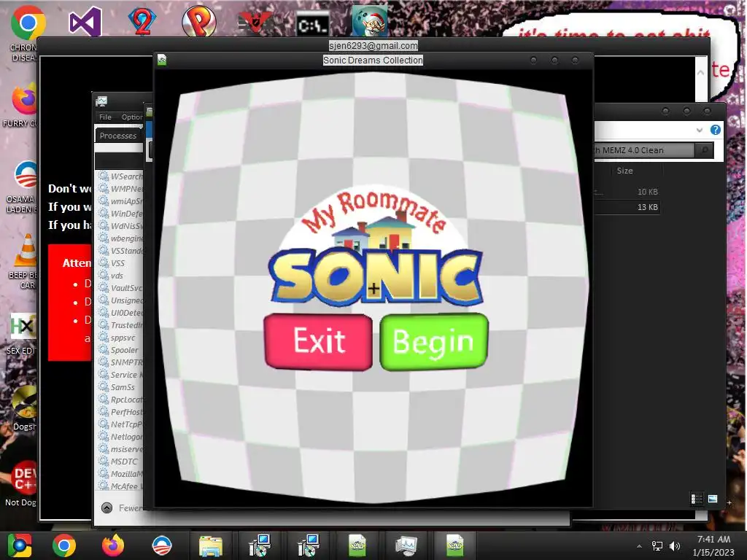Open the Papers Please eagle desktop icon
Screen dimensions: 747x560
255,22
